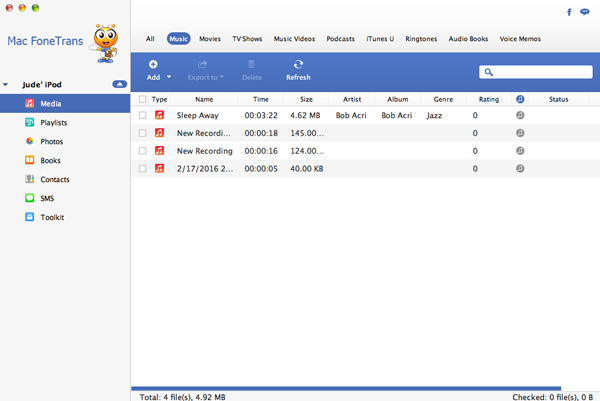
Task: Click the Photos sidebar icon
Action: 29,141
